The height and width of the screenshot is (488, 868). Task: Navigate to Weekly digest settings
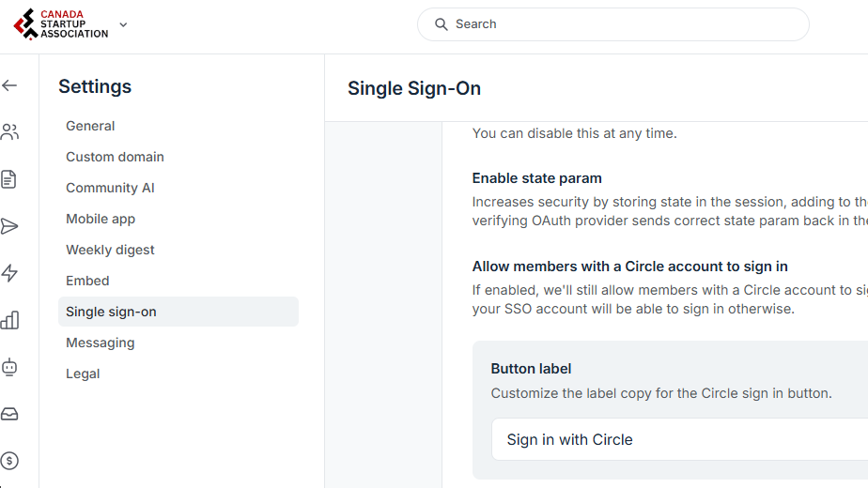(110, 250)
